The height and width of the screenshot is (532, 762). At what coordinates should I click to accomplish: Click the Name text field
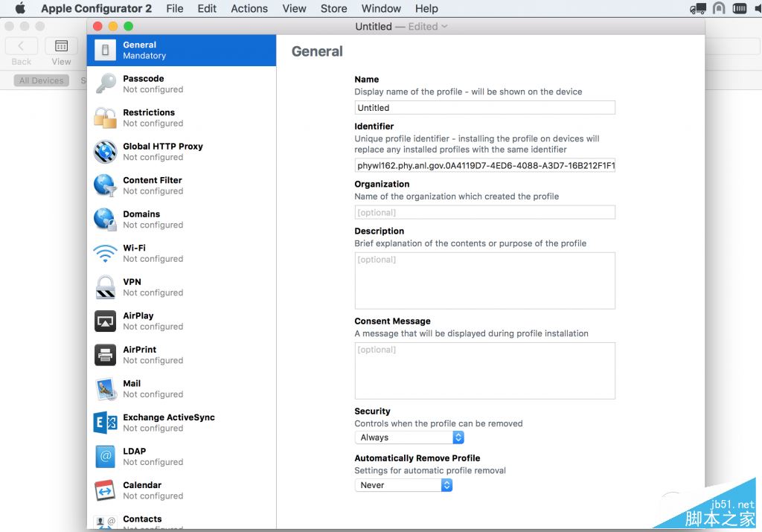tap(484, 107)
